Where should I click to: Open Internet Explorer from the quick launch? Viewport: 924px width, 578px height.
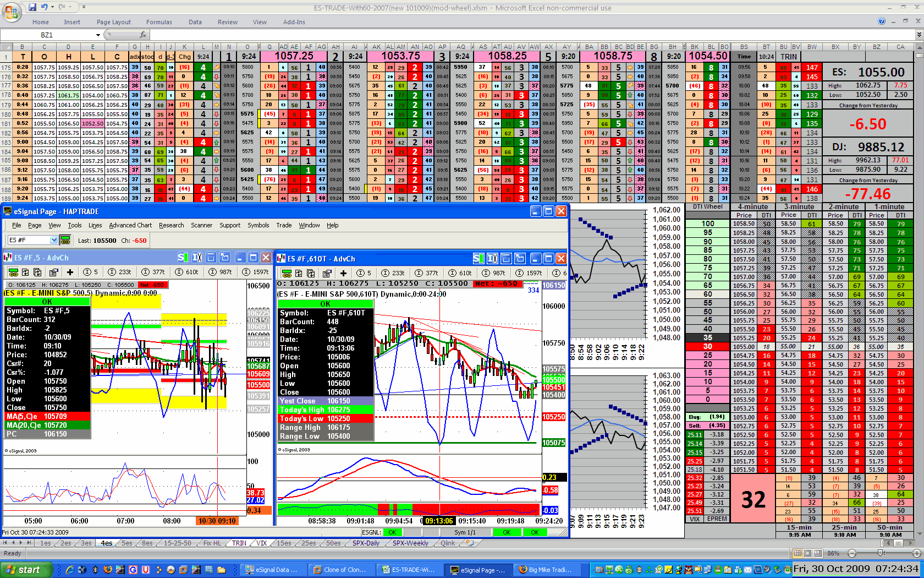[x=70, y=570]
